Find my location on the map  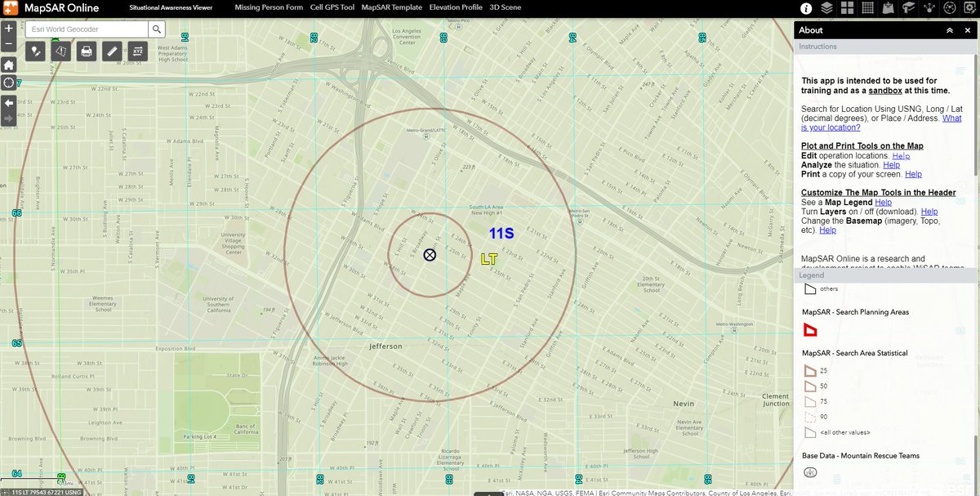(8, 83)
